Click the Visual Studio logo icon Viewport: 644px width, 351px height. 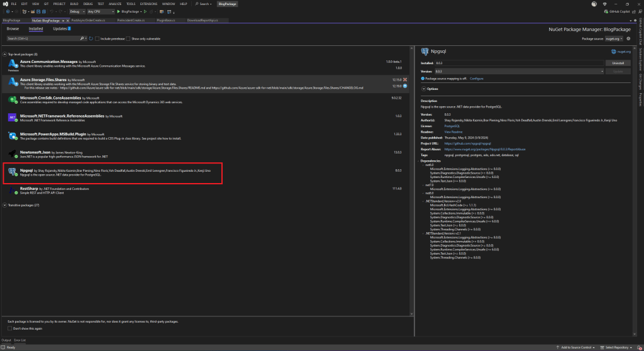(5, 4)
